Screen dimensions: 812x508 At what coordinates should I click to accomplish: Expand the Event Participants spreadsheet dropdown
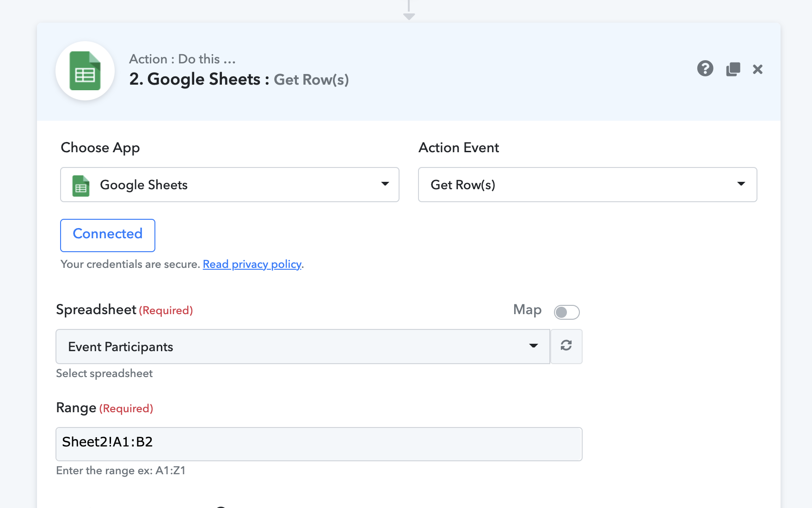click(303, 347)
